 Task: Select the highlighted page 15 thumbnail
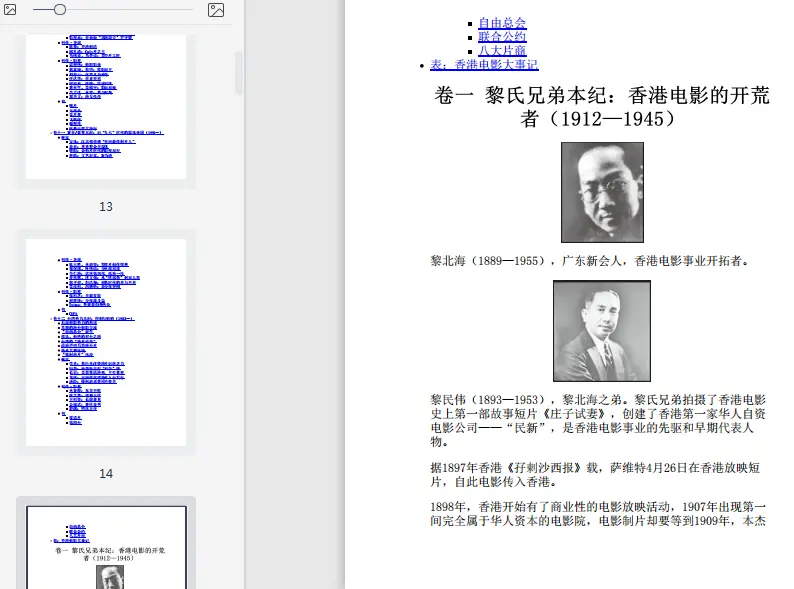106,547
